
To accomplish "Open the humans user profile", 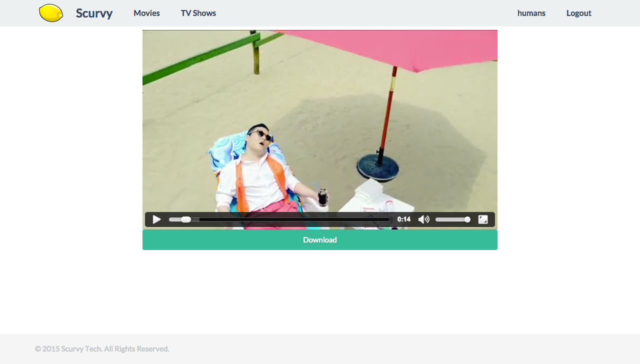I will pyautogui.click(x=531, y=13).
